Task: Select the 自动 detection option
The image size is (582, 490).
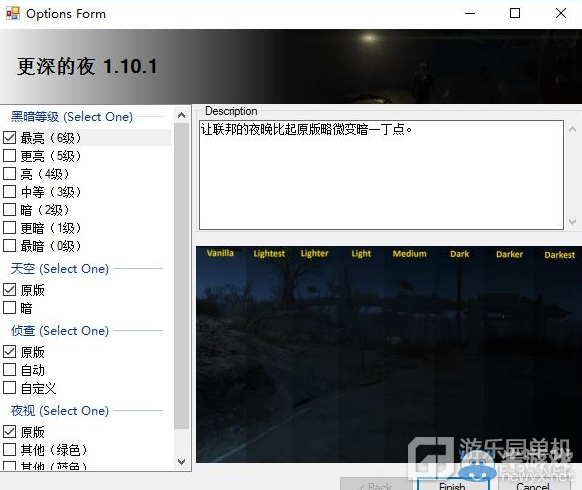Action: point(9,370)
